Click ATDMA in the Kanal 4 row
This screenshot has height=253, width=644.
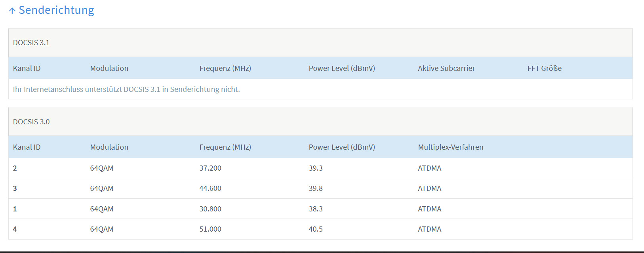[x=429, y=229]
